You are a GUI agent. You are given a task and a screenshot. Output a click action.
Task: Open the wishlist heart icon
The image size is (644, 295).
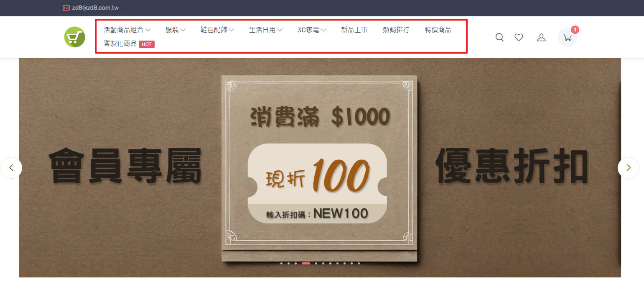(519, 37)
